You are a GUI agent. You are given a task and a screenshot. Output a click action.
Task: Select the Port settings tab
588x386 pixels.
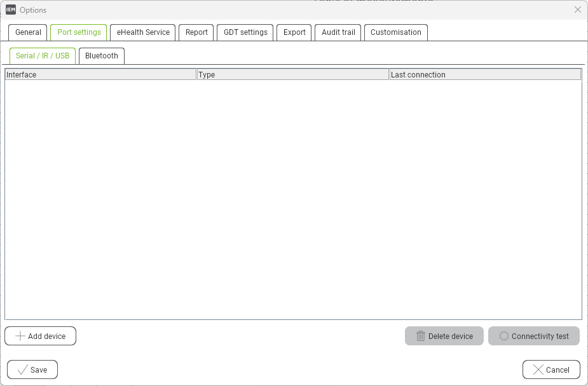79,32
